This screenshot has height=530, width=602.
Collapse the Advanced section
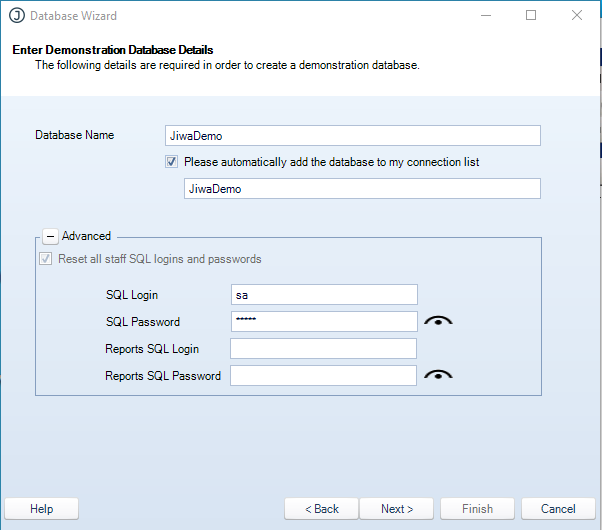pyautogui.click(x=50, y=237)
